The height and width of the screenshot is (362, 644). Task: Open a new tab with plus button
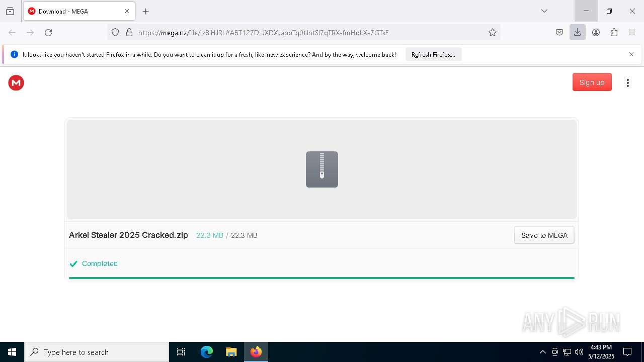click(146, 11)
